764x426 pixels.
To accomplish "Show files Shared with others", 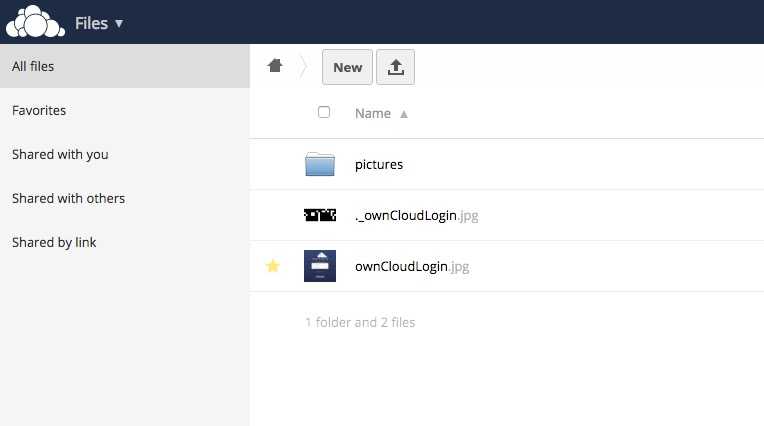I will point(68,199).
